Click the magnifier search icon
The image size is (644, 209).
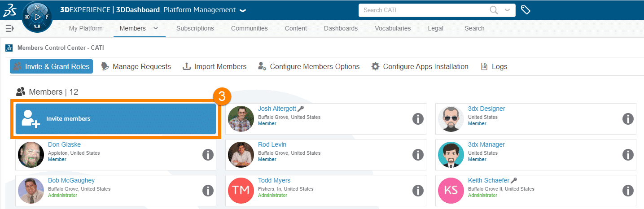pos(494,10)
